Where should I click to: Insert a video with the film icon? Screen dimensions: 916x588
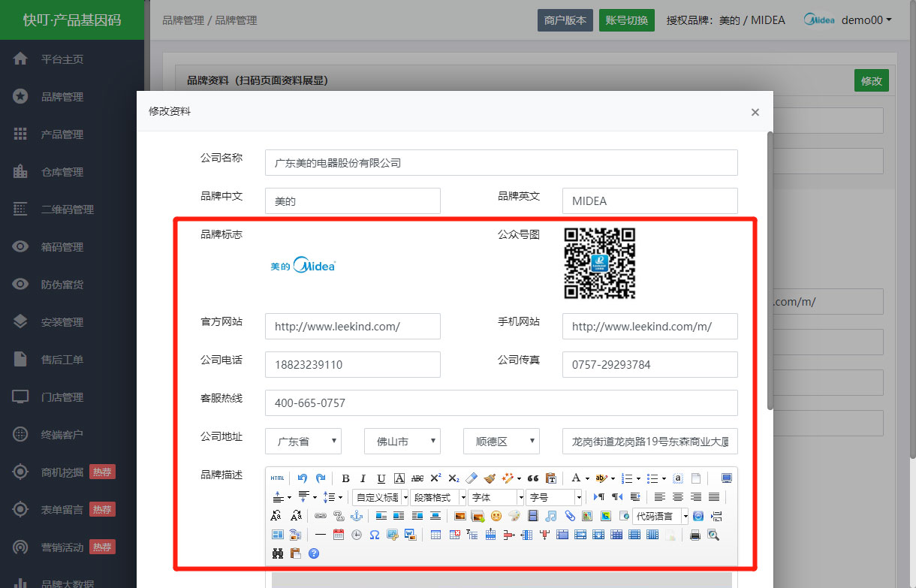click(533, 516)
